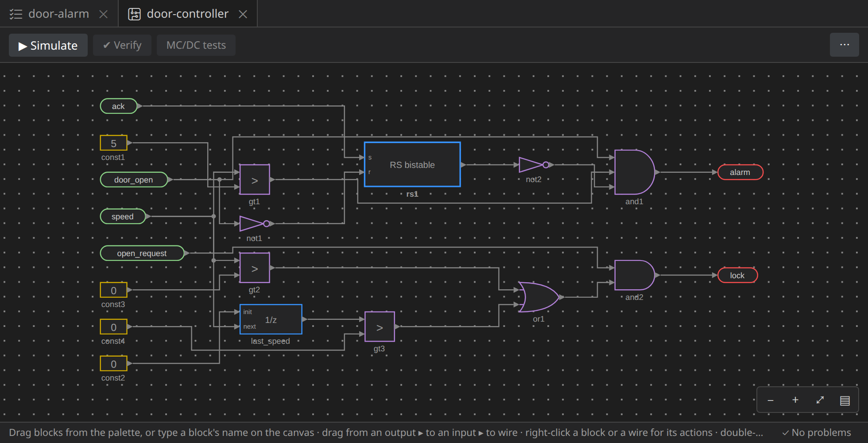Select the and1 AND gate
This screenshot has width=868, height=443.
point(634,172)
